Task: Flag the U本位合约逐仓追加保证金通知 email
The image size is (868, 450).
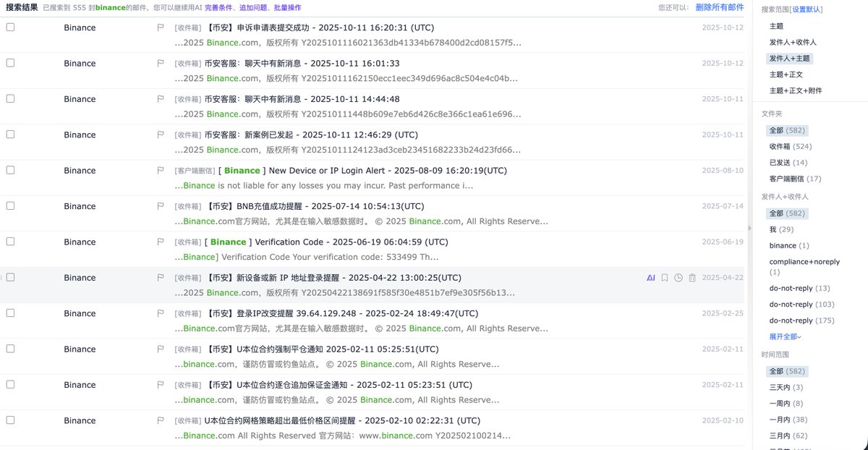Action: pos(161,385)
